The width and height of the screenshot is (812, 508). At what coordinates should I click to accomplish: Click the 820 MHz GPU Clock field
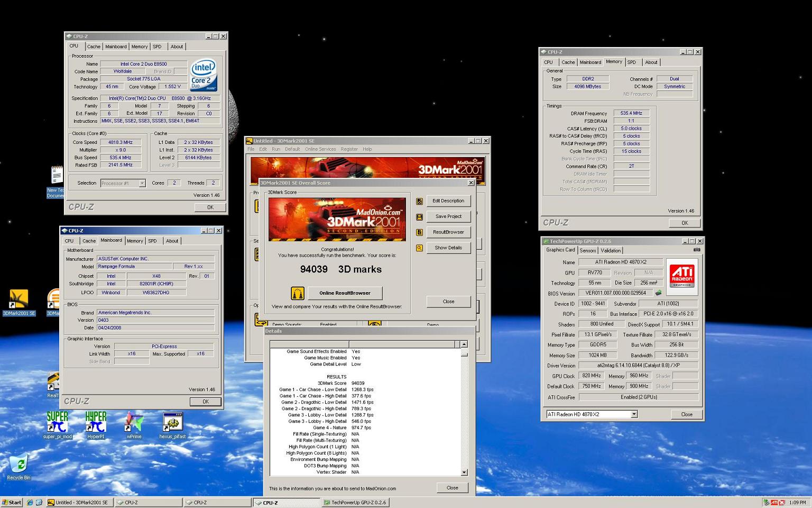(592, 376)
